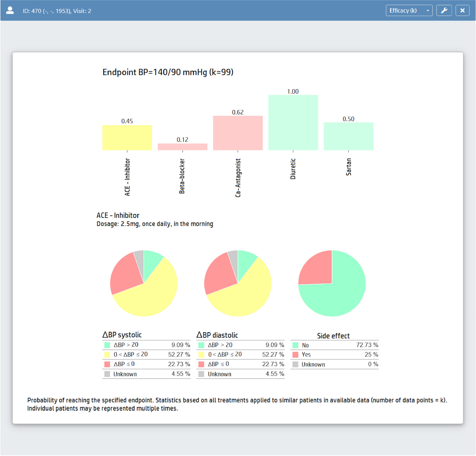Click the 0.50 value above Sartan bar

[348, 119]
